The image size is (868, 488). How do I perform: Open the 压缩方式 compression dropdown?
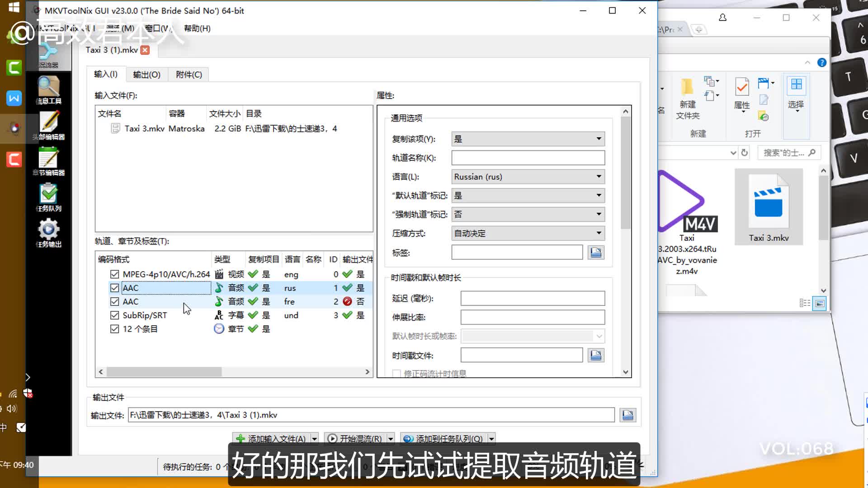(599, 233)
